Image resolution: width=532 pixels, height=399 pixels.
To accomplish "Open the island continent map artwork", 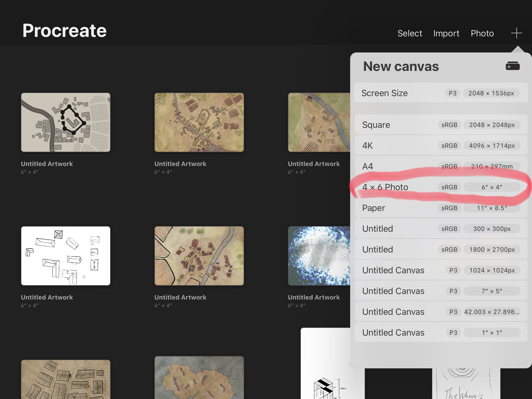I will coord(199,377).
